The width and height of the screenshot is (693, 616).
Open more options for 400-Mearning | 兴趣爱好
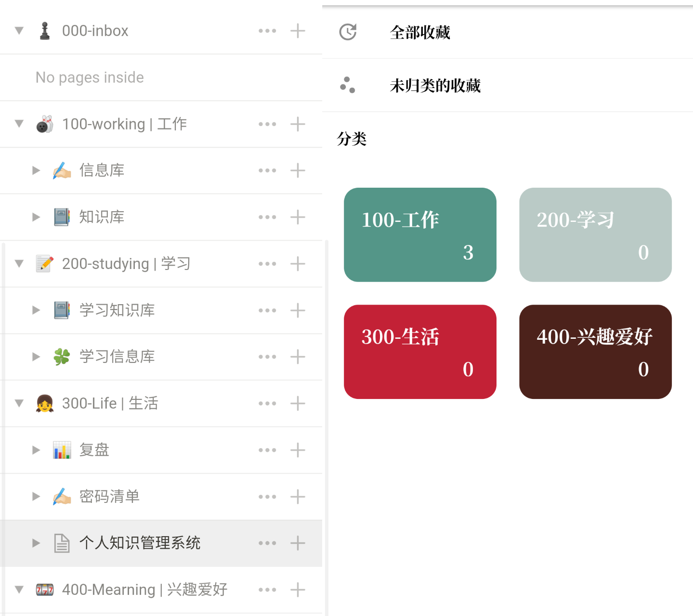click(x=267, y=590)
